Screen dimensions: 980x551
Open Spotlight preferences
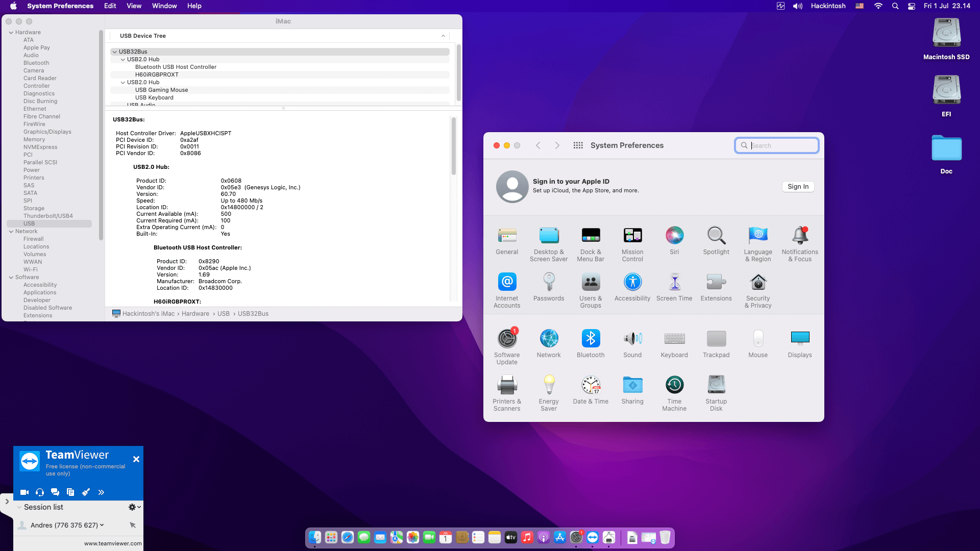click(716, 241)
